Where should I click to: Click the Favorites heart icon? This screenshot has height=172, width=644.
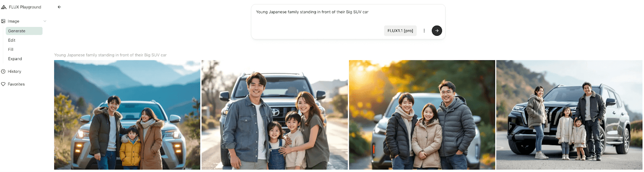3,84
